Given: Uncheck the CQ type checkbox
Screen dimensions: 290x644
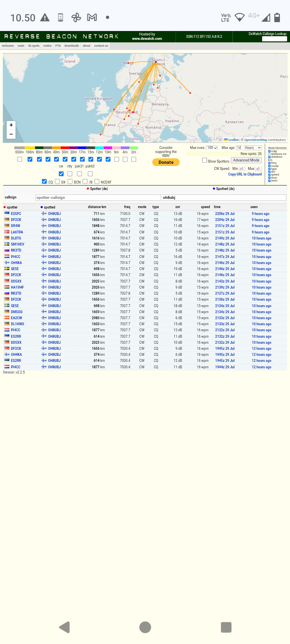Looking at the screenshot, I should click(x=44, y=182).
